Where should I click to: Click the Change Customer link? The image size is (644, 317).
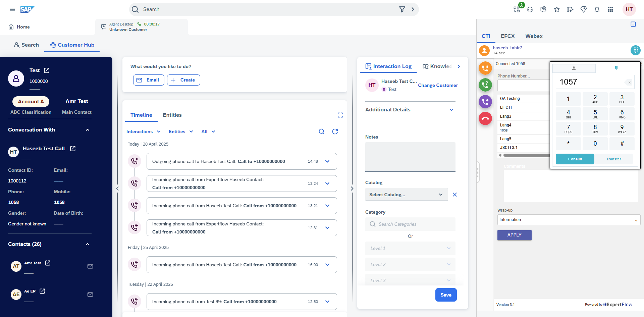click(x=437, y=86)
